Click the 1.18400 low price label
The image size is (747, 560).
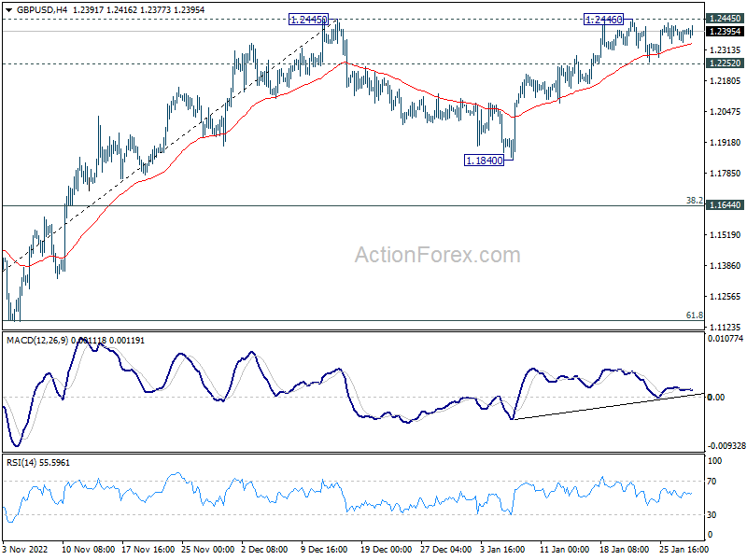pyautogui.click(x=484, y=161)
